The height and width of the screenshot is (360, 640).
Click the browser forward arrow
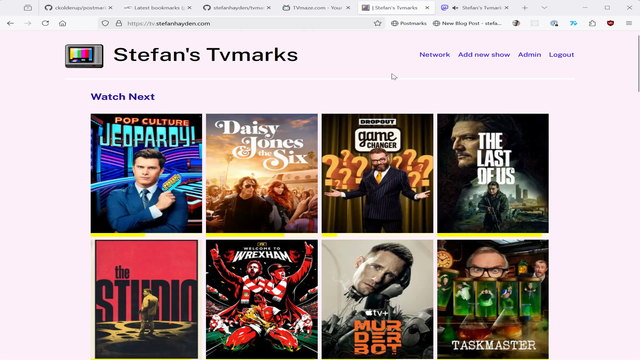point(28,23)
